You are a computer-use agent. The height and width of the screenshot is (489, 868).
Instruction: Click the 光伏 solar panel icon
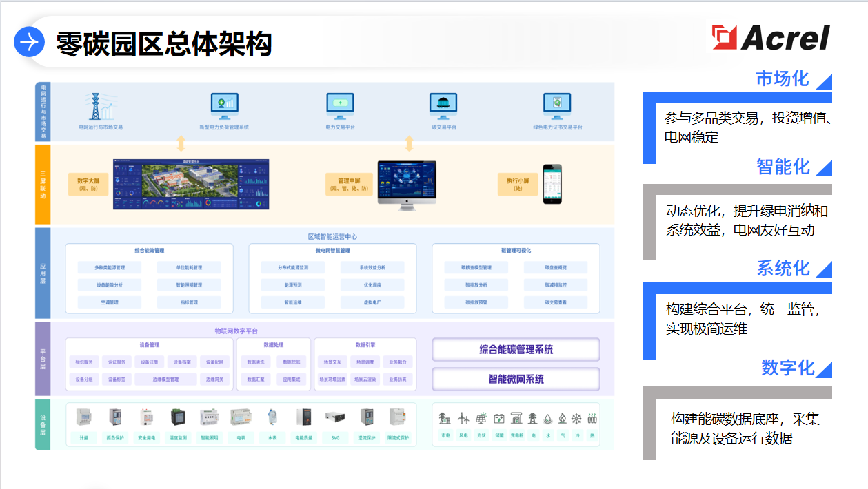(481, 418)
